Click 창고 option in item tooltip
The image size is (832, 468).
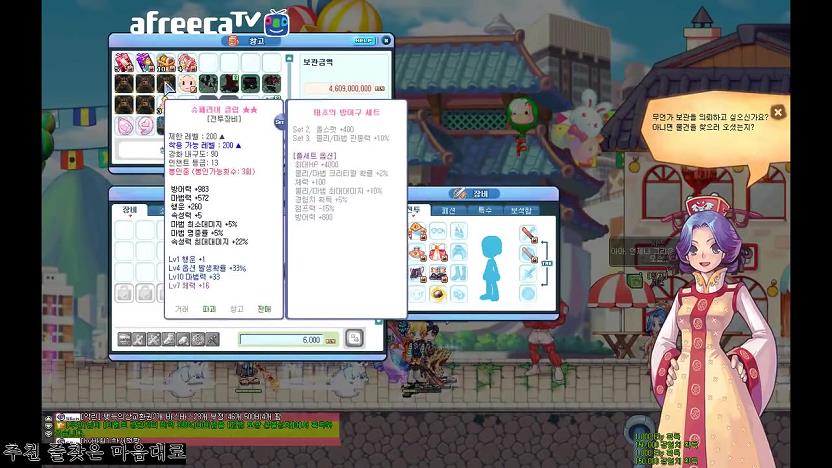click(237, 309)
